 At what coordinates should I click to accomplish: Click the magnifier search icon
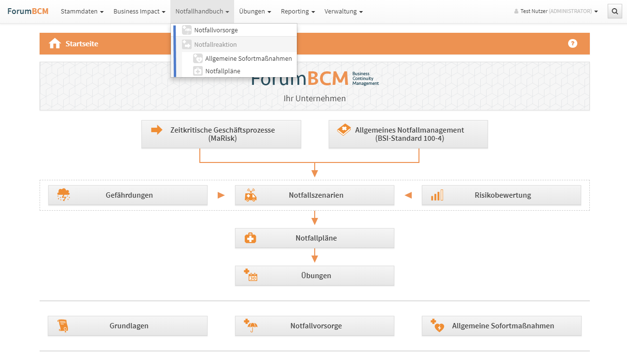(x=614, y=11)
